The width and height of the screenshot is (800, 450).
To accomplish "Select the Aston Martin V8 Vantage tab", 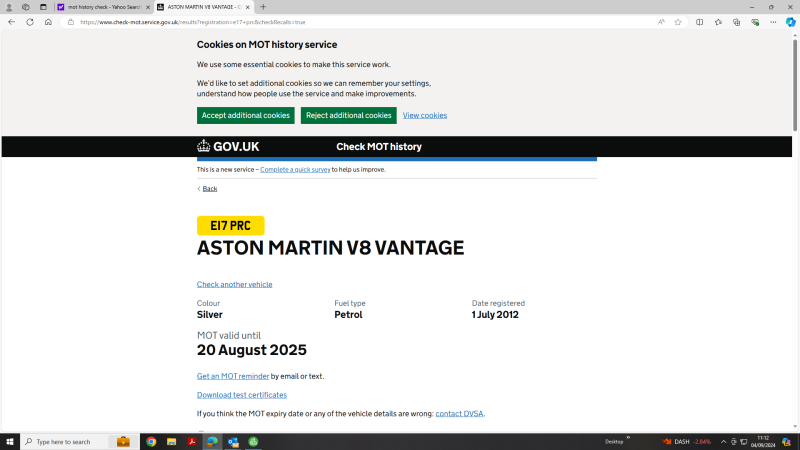I will coord(204,7).
